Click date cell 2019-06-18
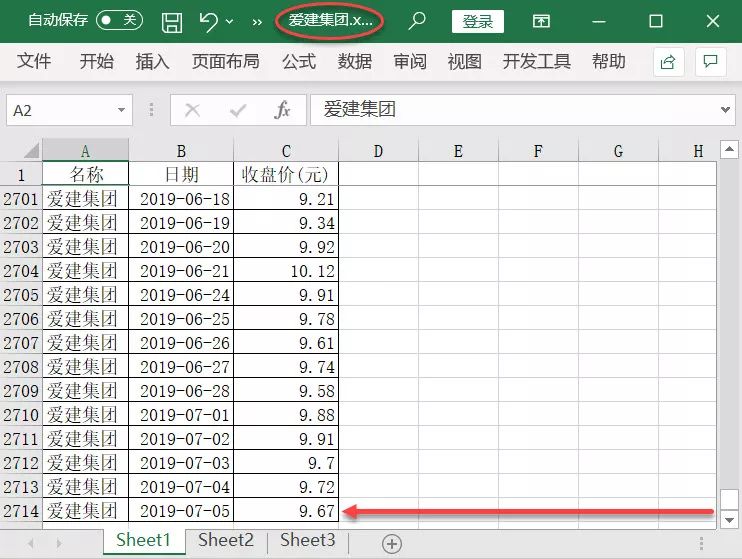Screen dimensions: 742x559 click(181, 199)
